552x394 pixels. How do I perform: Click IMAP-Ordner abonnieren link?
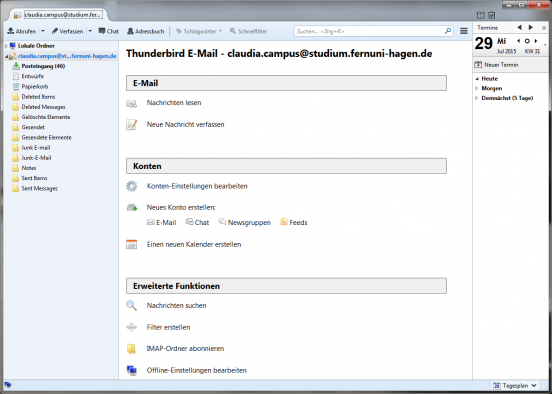185,348
